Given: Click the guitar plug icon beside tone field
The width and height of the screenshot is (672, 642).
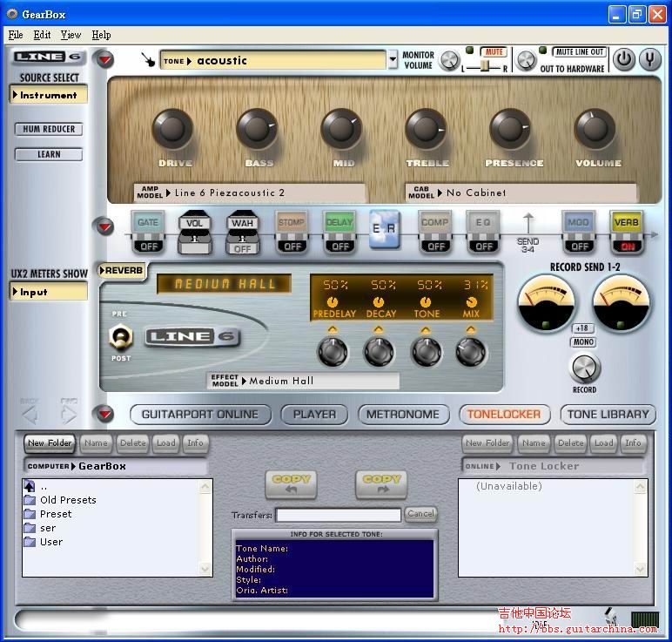Looking at the screenshot, I should 149,60.
